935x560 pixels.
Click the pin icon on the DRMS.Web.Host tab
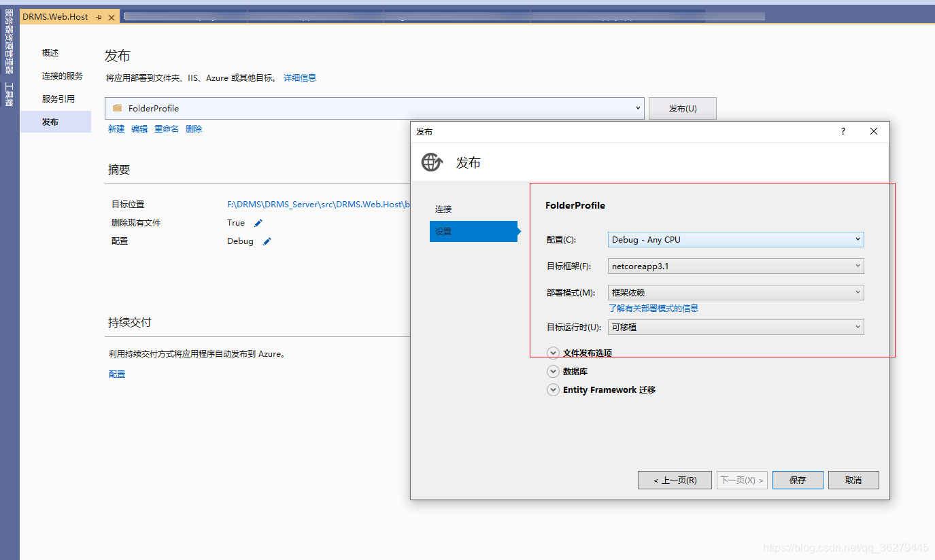[x=99, y=15]
